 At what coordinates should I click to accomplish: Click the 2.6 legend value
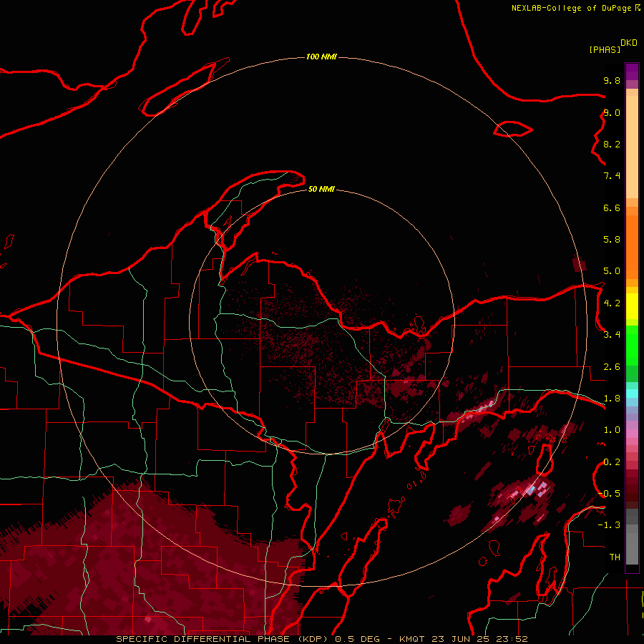click(612, 367)
